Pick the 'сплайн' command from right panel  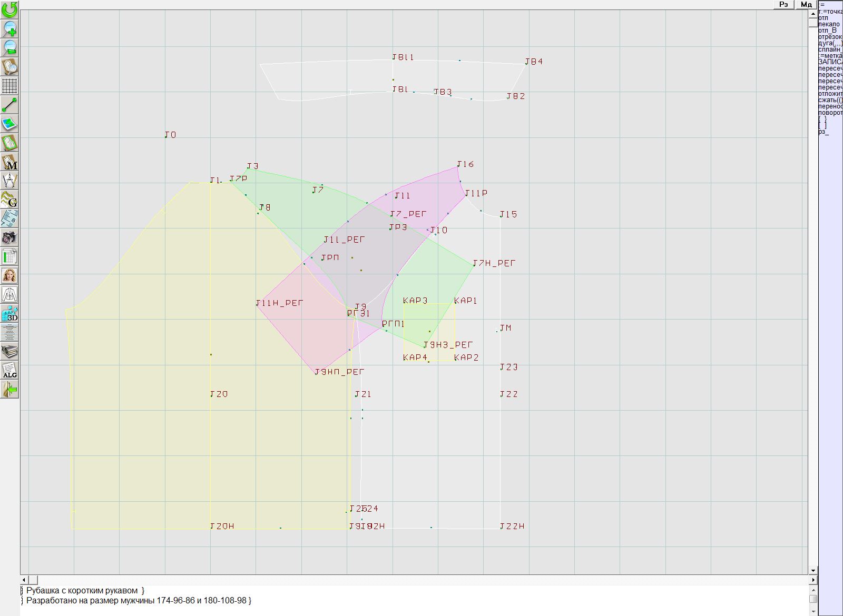point(830,49)
